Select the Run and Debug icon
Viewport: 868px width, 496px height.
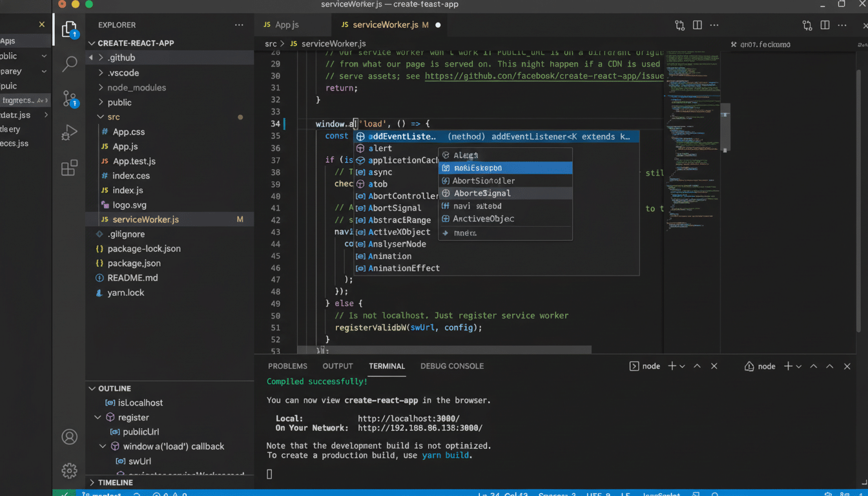69,132
